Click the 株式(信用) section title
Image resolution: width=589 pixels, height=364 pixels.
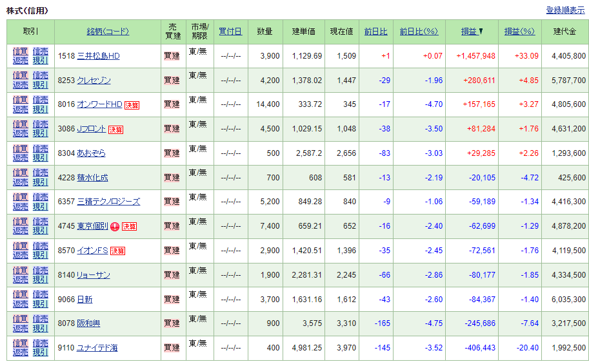[28, 10]
